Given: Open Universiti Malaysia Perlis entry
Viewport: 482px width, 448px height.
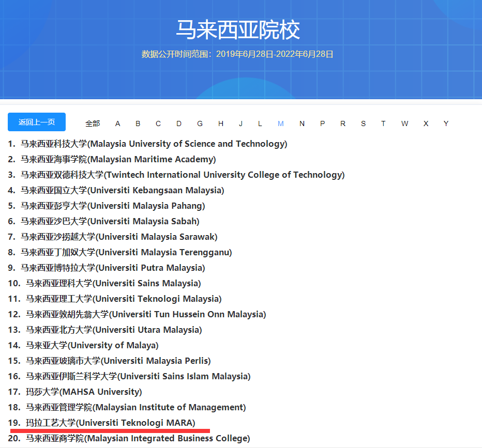Looking at the screenshot, I should pyautogui.click(x=118, y=361).
